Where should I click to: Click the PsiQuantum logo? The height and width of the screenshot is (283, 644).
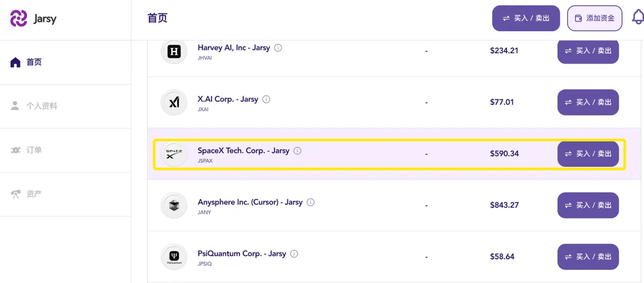coord(174,257)
